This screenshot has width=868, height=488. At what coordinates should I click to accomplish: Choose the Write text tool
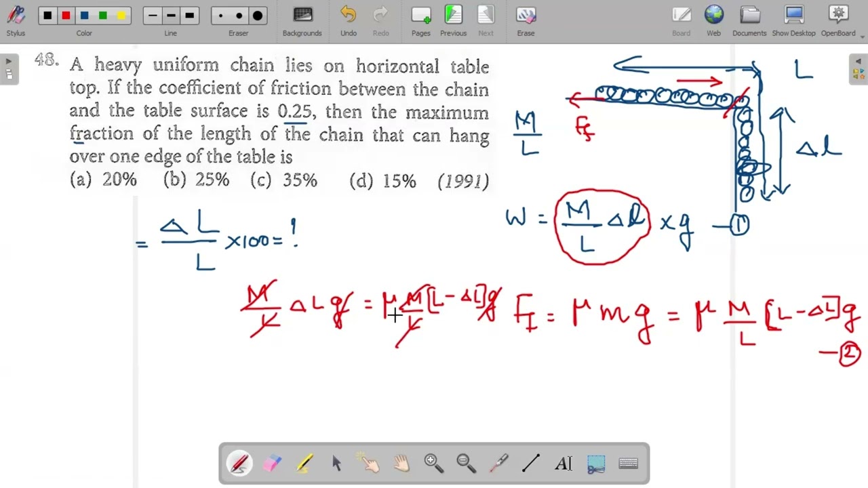[563, 464]
